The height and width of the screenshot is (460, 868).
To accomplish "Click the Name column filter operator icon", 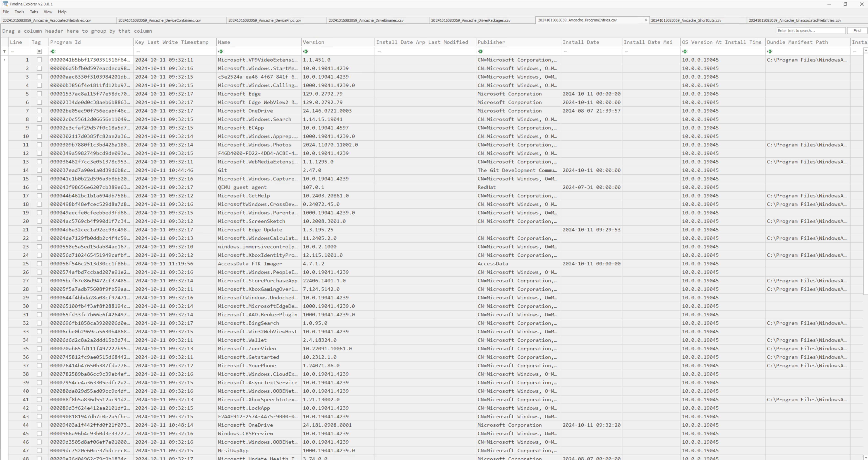I will pos(221,51).
